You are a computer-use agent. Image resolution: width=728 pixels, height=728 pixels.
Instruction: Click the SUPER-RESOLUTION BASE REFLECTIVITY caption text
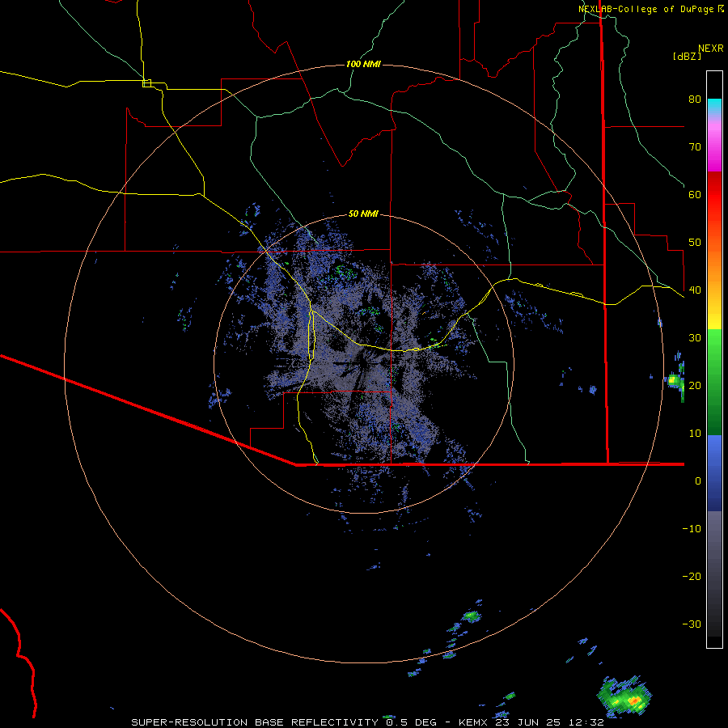pyautogui.click(x=255, y=722)
